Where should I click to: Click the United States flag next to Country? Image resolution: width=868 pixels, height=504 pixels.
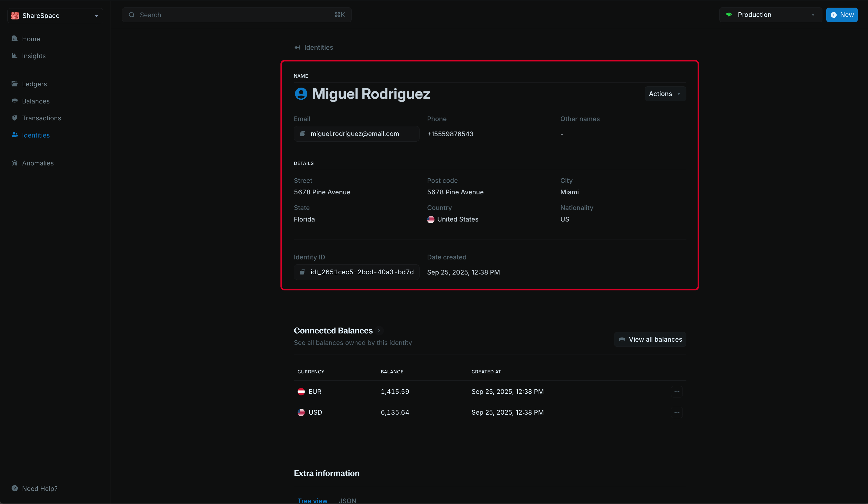(431, 219)
